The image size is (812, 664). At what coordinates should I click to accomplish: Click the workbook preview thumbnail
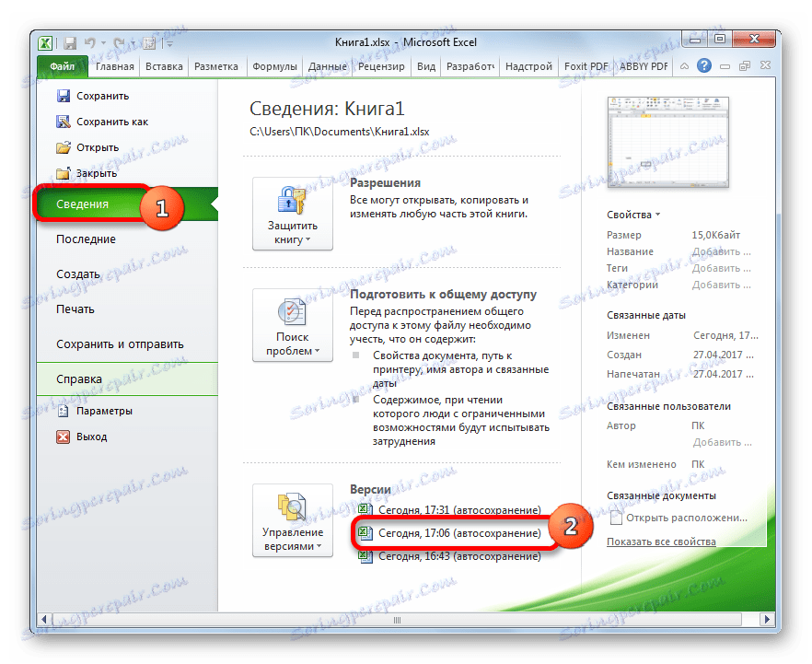pyautogui.click(x=668, y=142)
